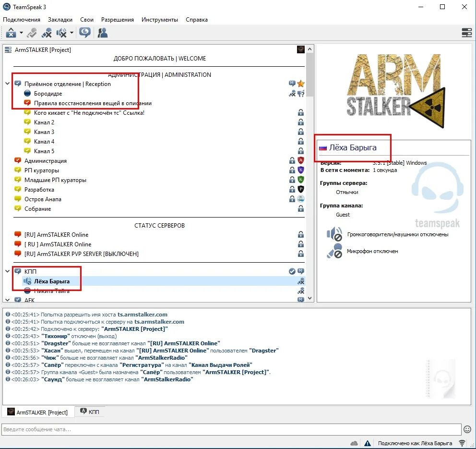Select the Канал 3 channel
This screenshot has width=476, height=449.
[44, 132]
